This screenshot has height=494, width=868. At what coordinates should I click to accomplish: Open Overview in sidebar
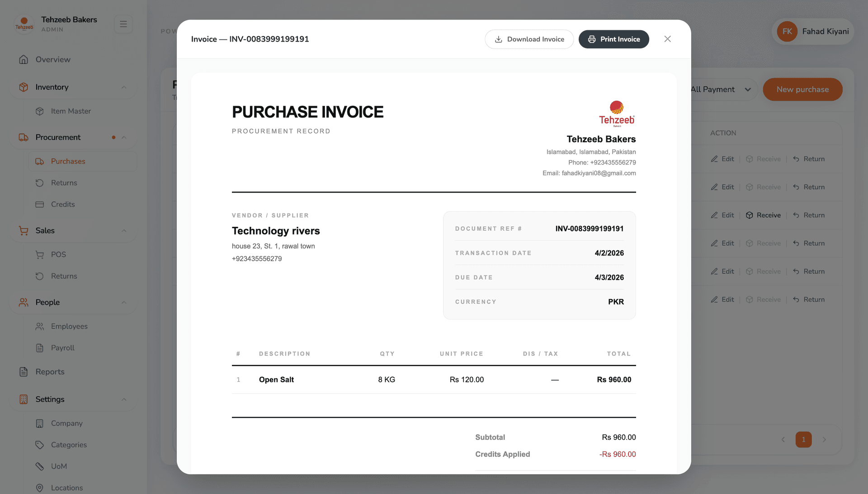53,60
